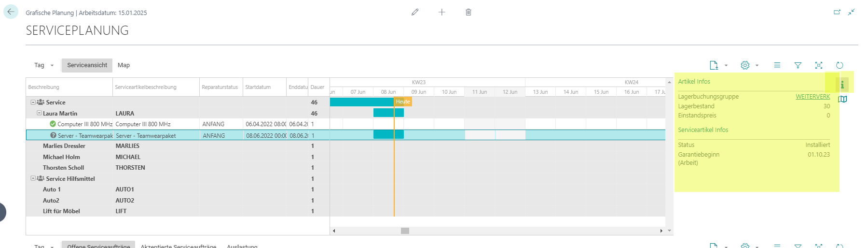Click the map icon below info icon

point(842,99)
